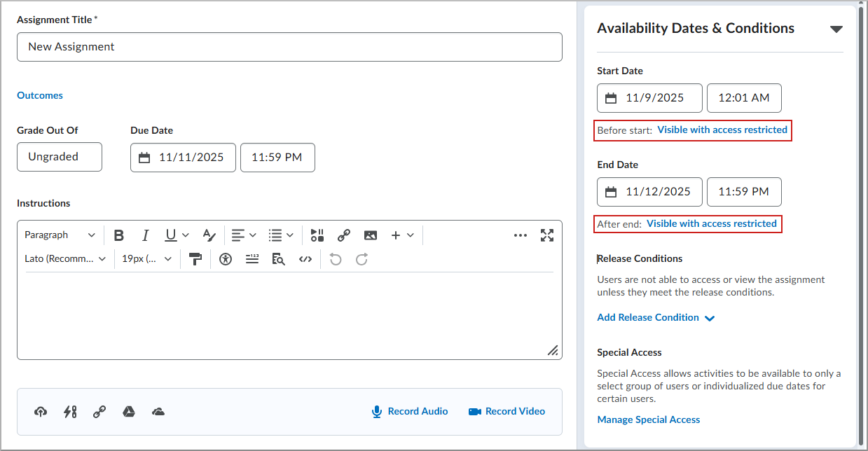
Task: Toggle italic formatting
Action: click(x=145, y=235)
